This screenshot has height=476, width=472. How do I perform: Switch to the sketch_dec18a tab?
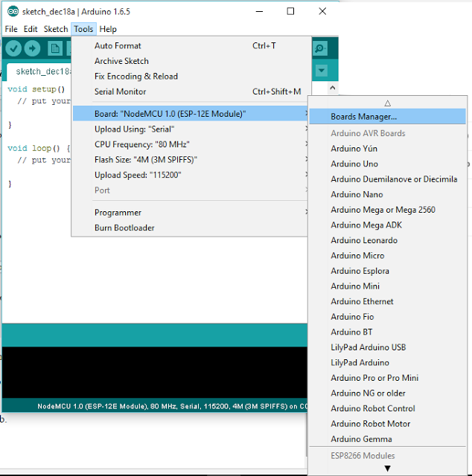(39, 71)
